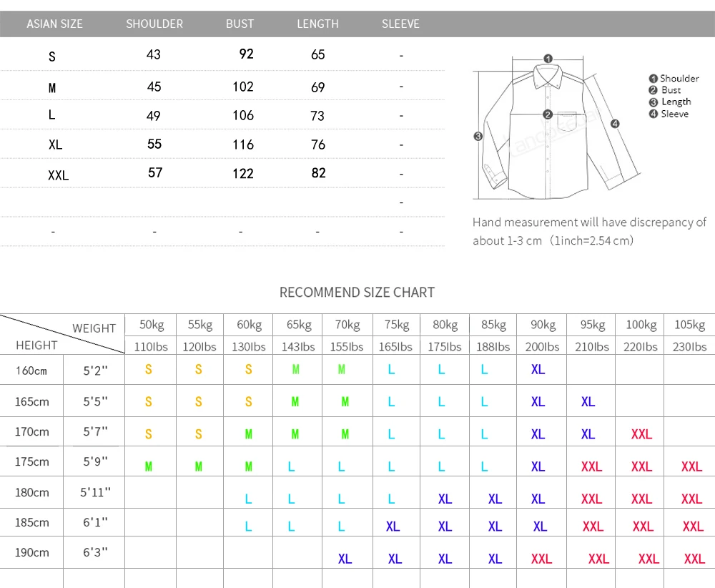Click the BUST column header
The image size is (715, 588).
(240, 24)
